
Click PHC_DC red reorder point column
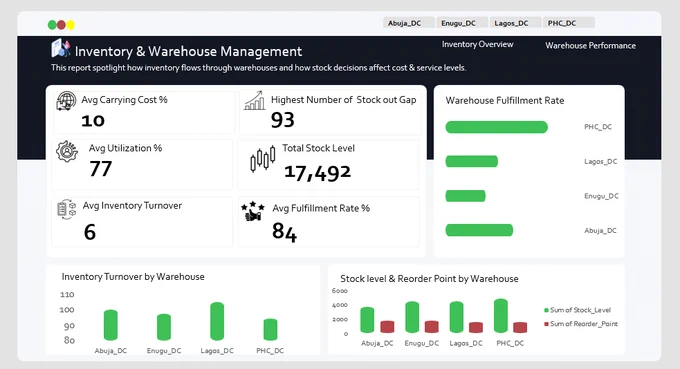520,327
